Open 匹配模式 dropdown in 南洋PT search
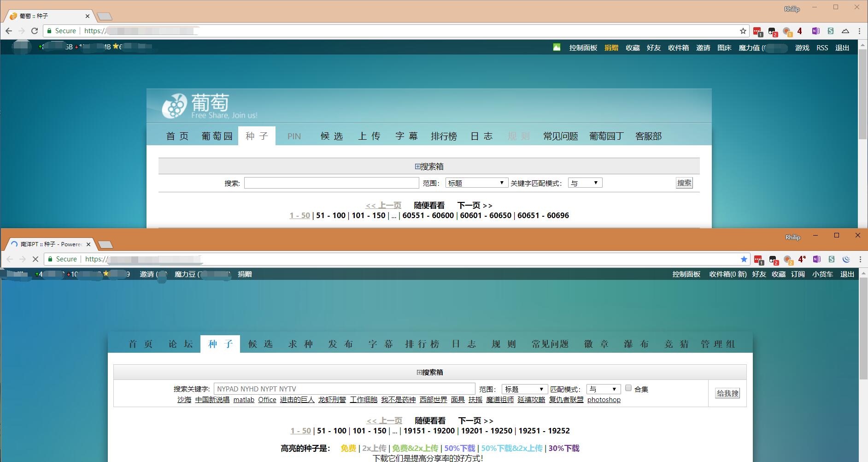Image resolution: width=868 pixels, height=462 pixels. click(604, 389)
